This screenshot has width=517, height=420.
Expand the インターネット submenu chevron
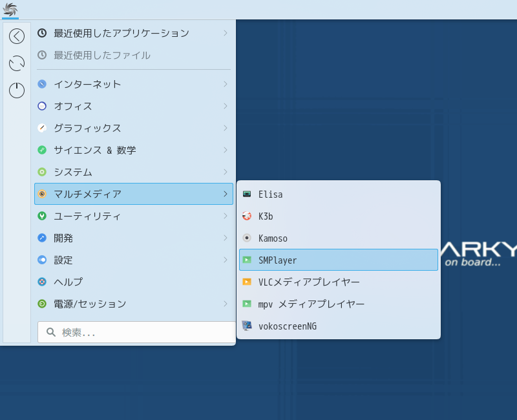click(x=226, y=84)
